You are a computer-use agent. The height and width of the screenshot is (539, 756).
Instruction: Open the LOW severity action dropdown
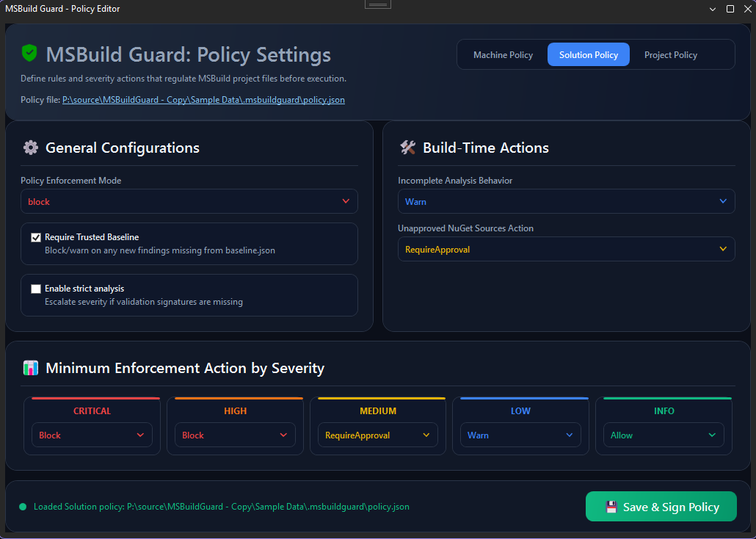pos(520,435)
